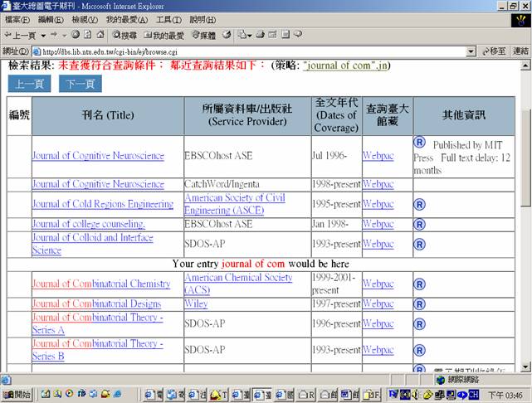Open the 我的最愛 favorites pane in toolbar
The width and height of the screenshot is (532, 403).
click(164, 36)
